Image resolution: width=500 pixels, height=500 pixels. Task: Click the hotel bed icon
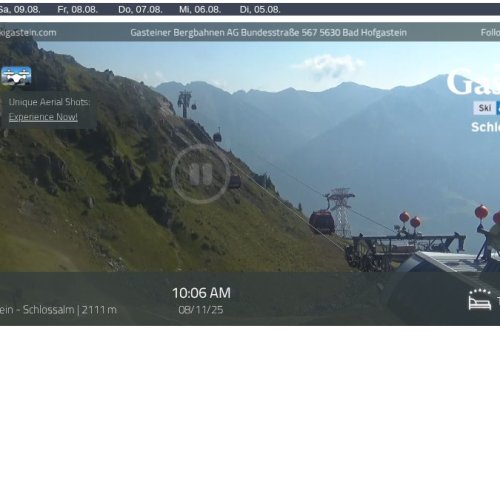(x=480, y=300)
